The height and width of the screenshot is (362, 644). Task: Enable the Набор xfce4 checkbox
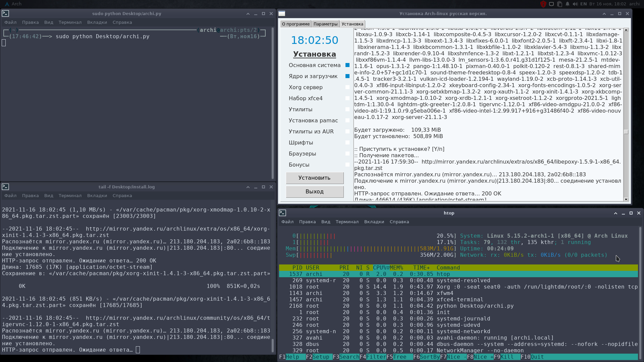tap(347, 98)
